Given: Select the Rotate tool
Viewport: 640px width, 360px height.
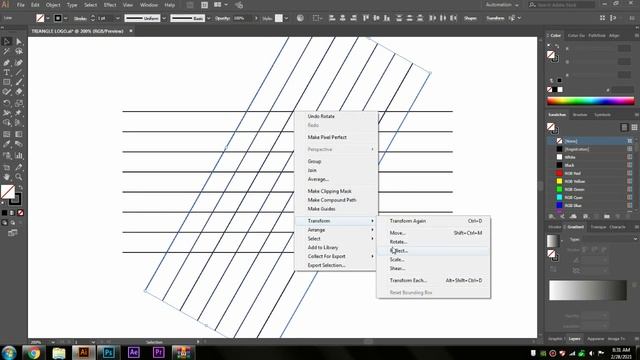Looking at the screenshot, I should pyautogui.click(x=7, y=103).
